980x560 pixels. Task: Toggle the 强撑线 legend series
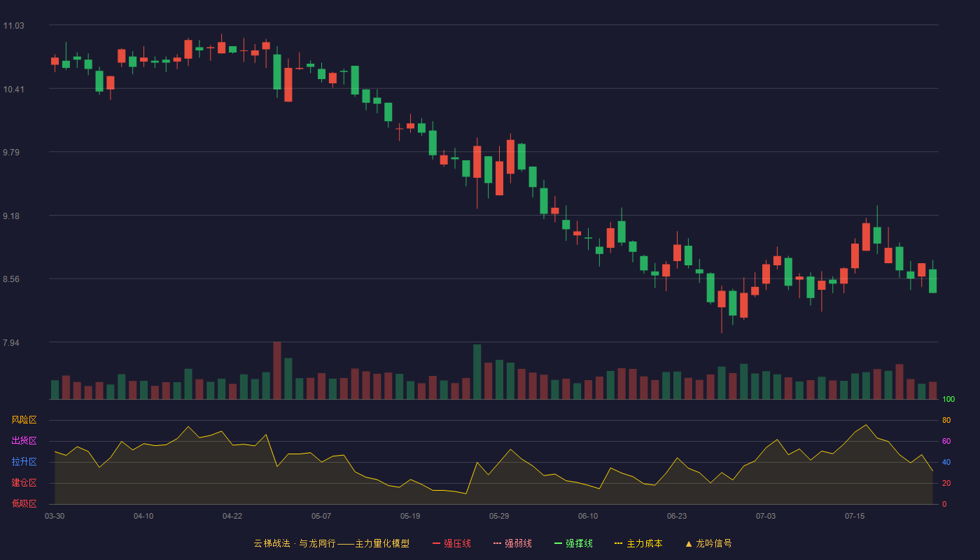point(573,543)
